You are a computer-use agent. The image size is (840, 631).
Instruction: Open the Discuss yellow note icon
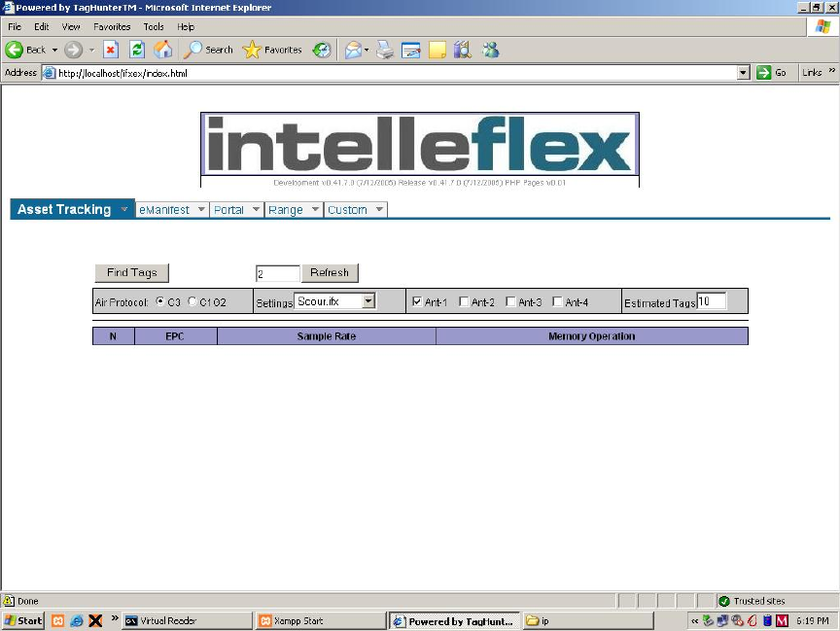[437, 50]
